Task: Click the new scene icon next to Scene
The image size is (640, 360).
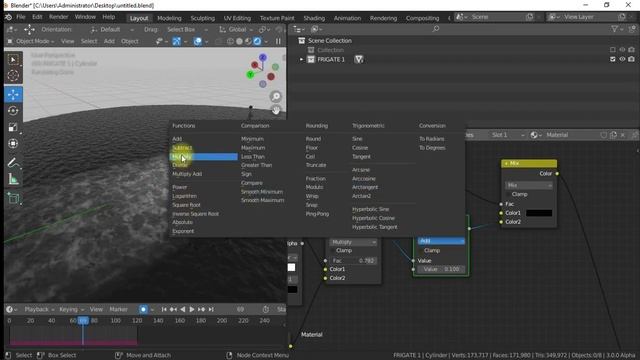Action: [529, 17]
